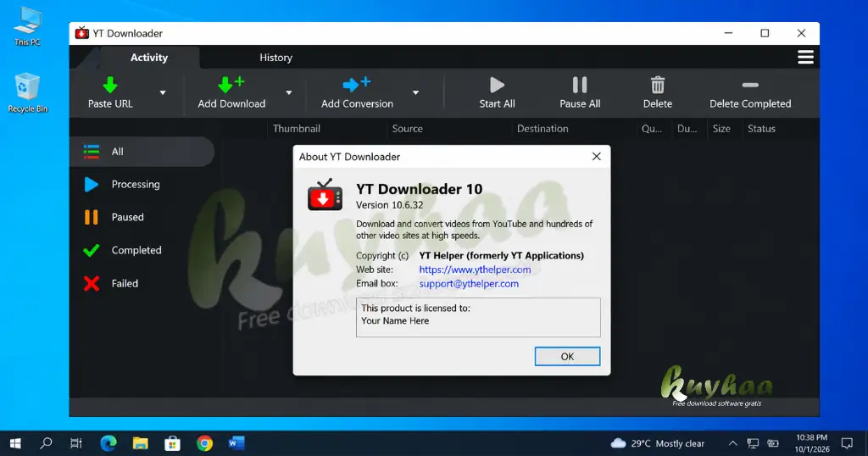Open File Explorer from the taskbar

(x=140, y=443)
